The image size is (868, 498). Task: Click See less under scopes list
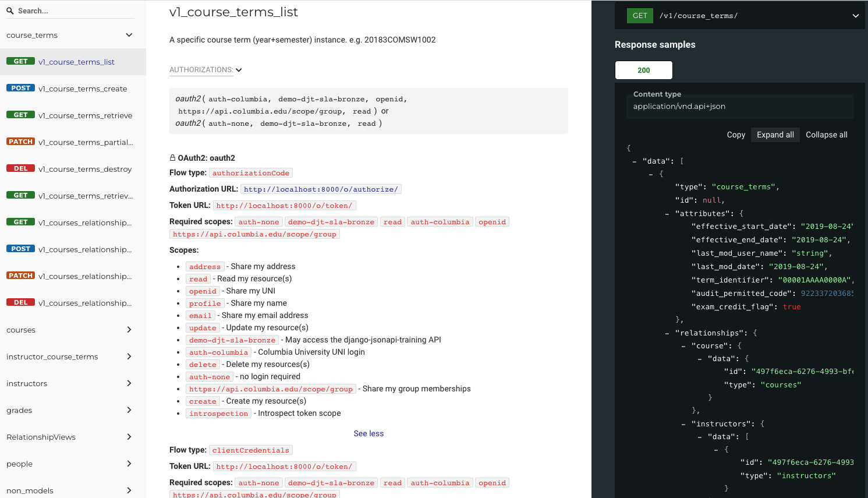tap(369, 433)
